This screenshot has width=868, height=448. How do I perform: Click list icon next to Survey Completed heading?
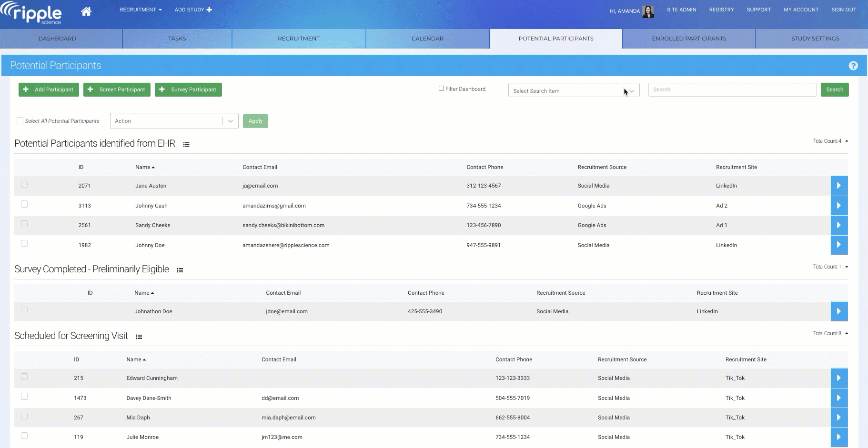180,270
